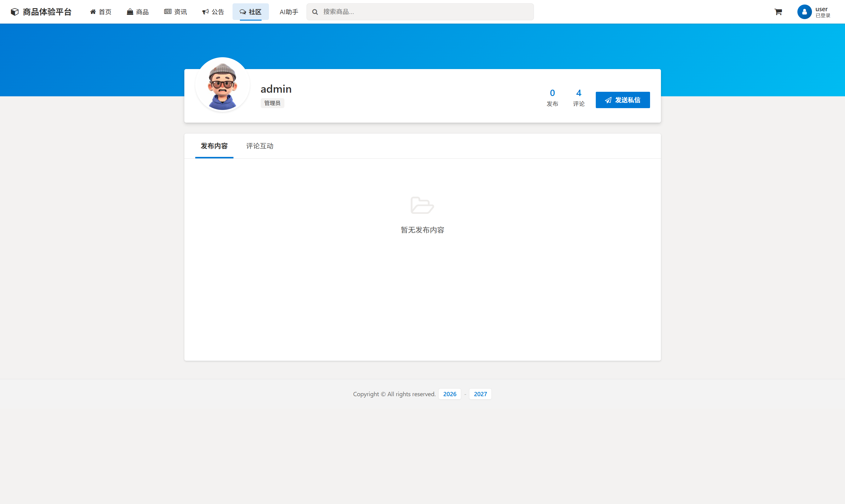Open the AI助手 menu item
The image size is (845, 504).
coord(289,12)
